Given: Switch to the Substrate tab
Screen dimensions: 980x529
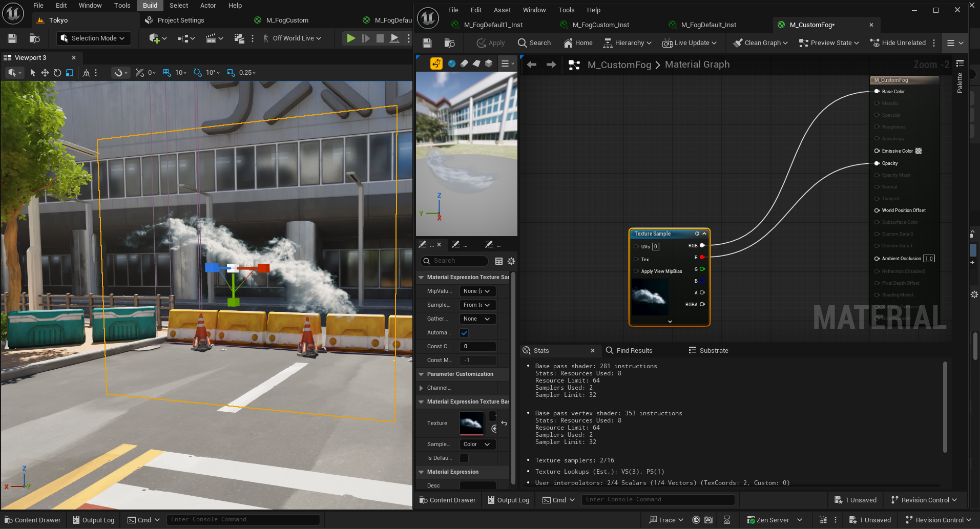Looking at the screenshot, I should pyautogui.click(x=708, y=351).
